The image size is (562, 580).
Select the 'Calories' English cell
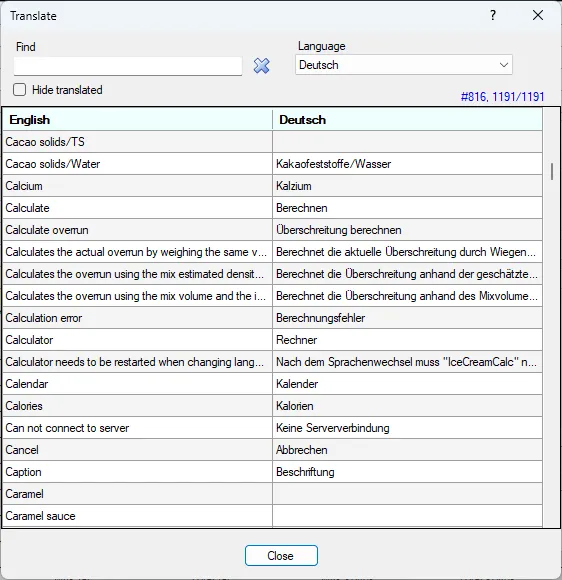tap(137, 406)
